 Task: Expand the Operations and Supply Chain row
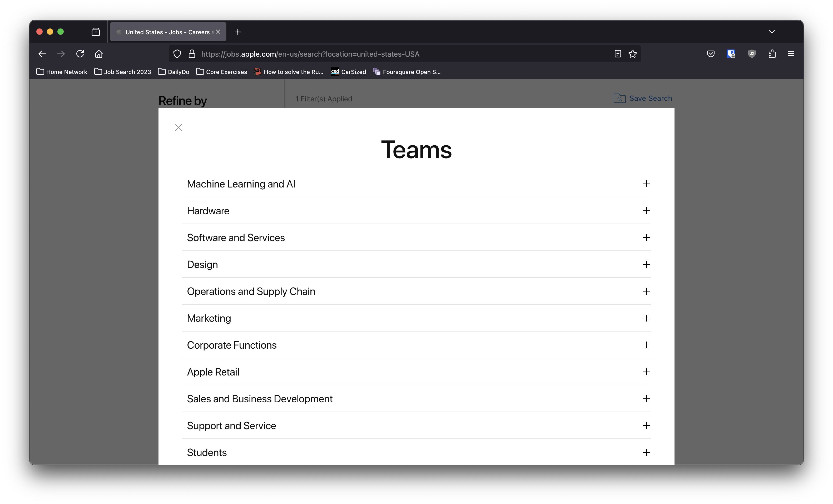point(646,291)
